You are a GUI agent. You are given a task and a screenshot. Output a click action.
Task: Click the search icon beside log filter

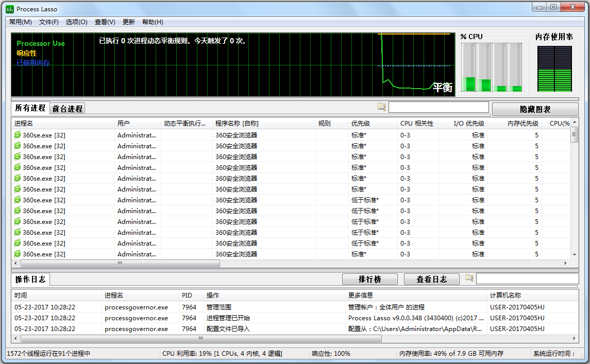click(x=469, y=278)
